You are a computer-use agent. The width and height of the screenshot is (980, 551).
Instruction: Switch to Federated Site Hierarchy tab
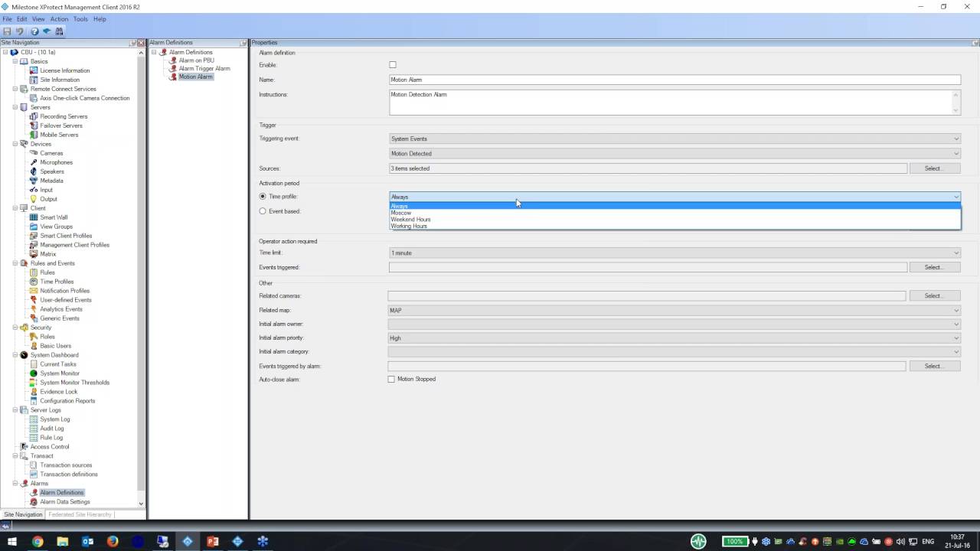[80, 515]
